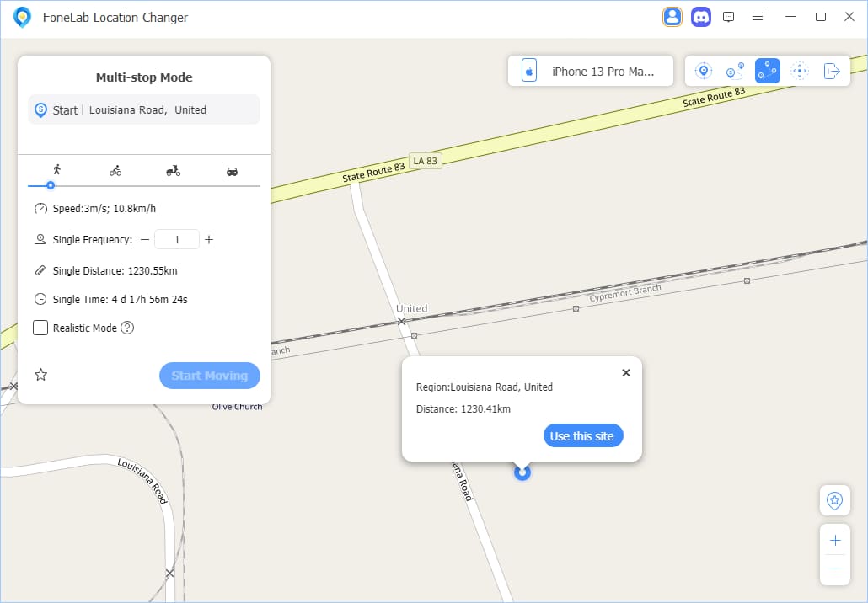Click the exit mode icon

click(x=832, y=71)
